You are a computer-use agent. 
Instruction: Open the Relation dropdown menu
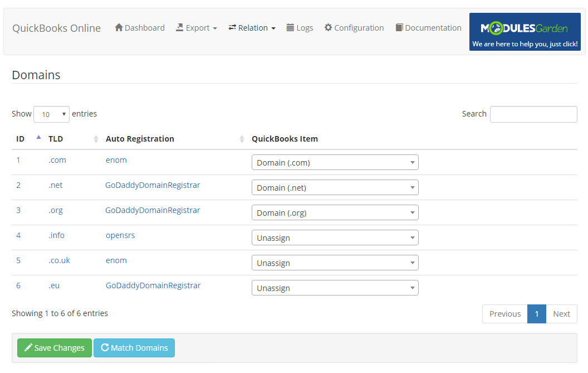[252, 28]
